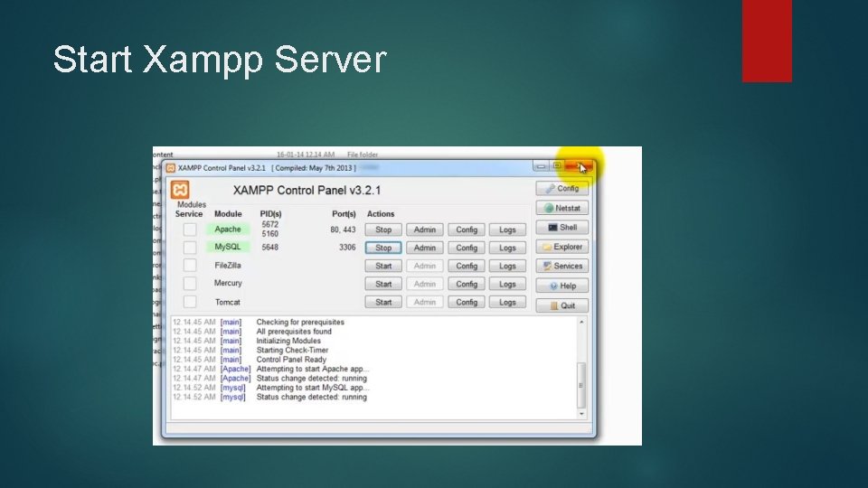Click the log scrollbar up arrow

[581, 322]
